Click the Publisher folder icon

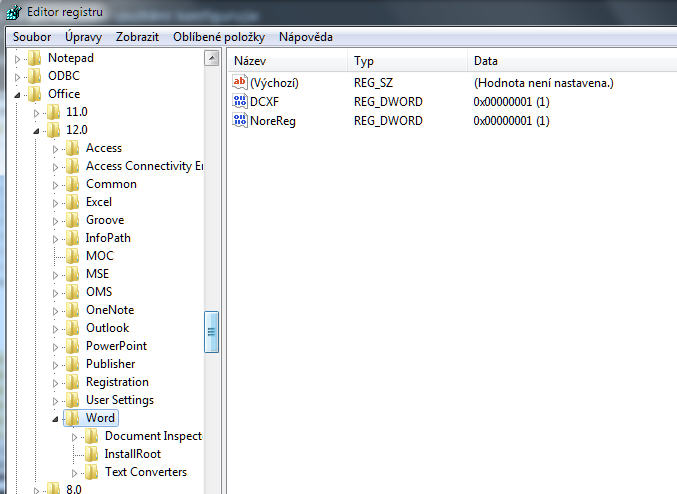pyautogui.click(x=73, y=364)
